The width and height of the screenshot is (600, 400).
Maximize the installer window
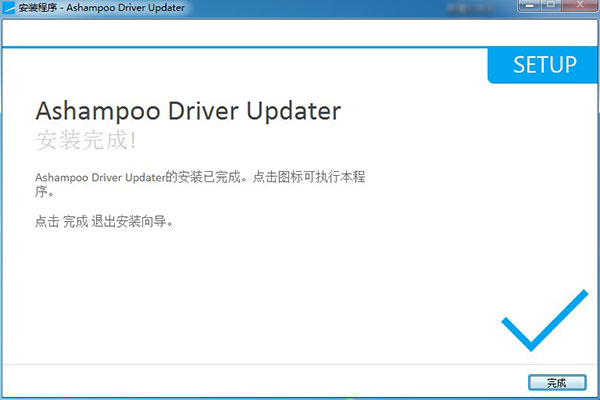[x=551, y=5]
